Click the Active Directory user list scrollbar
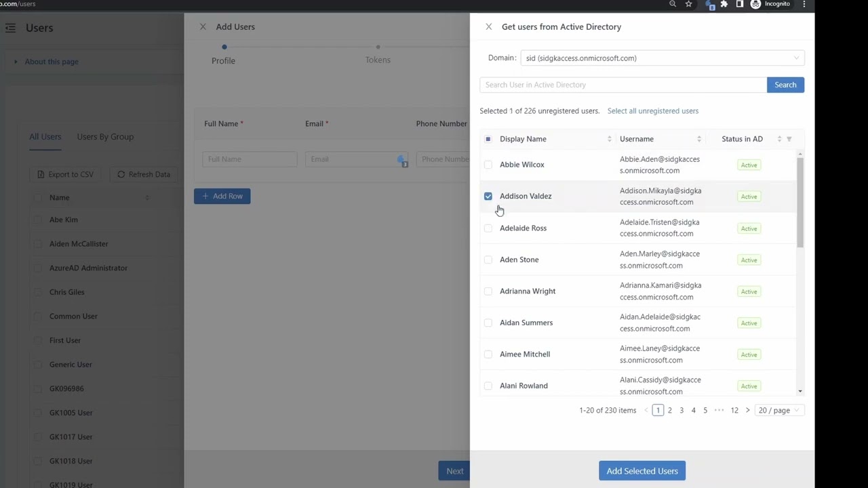Image resolution: width=868 pixels, height=488 pixels. pos(800,202)
